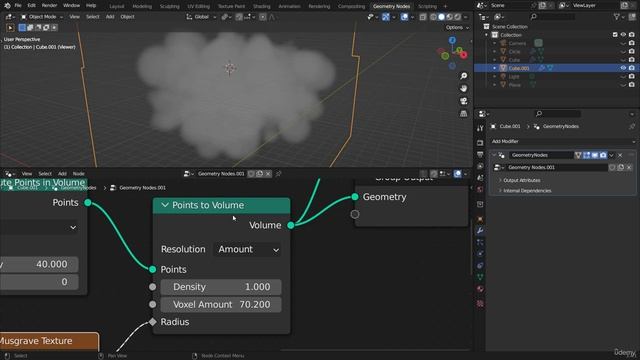The width and height of the screenshot is (640, 360).
Task: Open outliner display mode dropdown
Action: click(499, 17)
